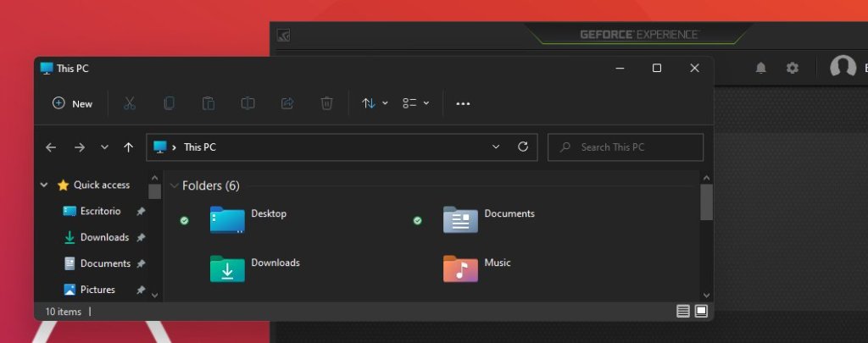Image resolution: width=868 pixels, height=343 pixels.
Task: Click the Copy icon in the toolbar
Action: 169,103
